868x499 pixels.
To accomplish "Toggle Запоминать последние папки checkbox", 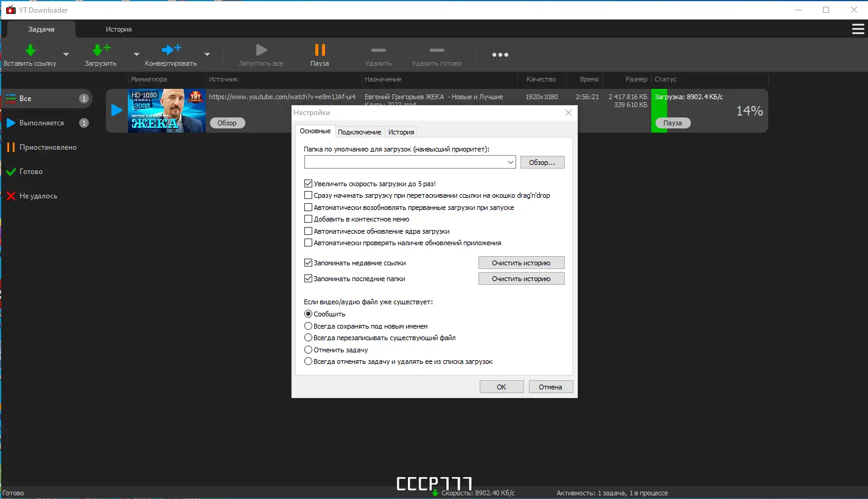I will (x=308, y=279).
